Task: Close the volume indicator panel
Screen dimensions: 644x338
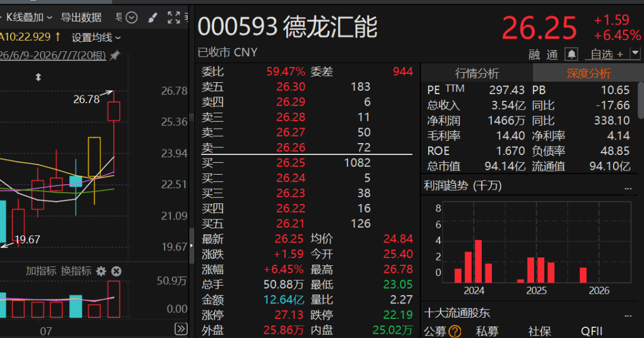Action: (116, 271)
